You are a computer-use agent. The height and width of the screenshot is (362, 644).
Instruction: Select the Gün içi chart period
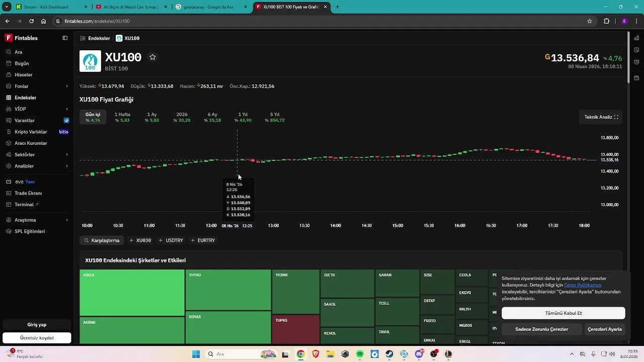[93, 117]
